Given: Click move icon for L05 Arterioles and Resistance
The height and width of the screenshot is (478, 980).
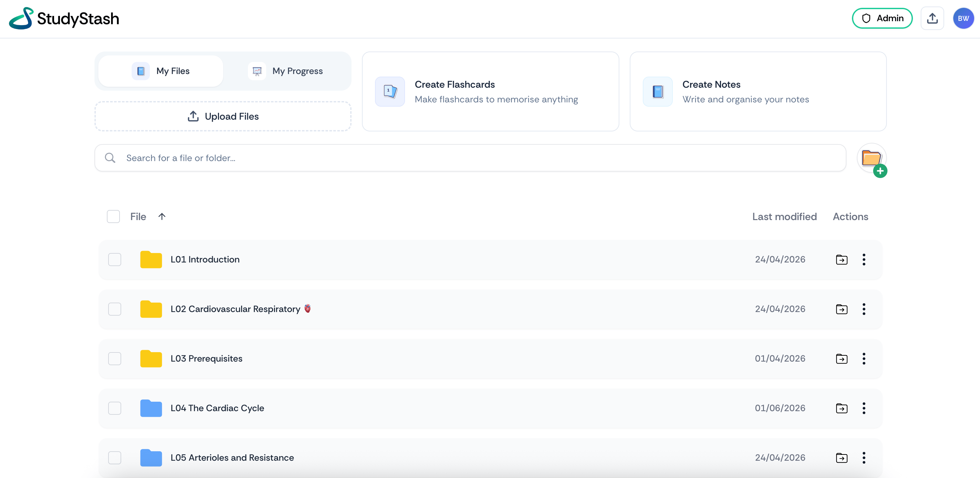Looking at the screenshot, I should click(842, 457).
